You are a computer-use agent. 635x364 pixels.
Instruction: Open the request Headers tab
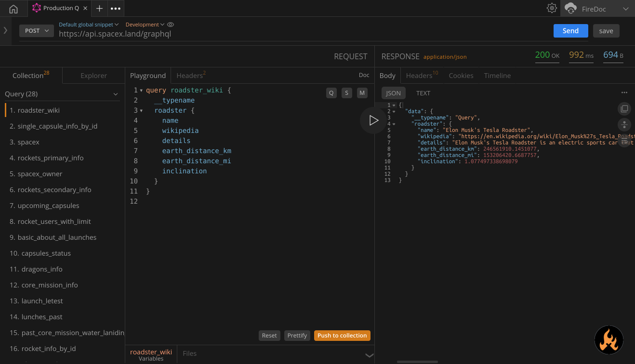click(191, 75)
